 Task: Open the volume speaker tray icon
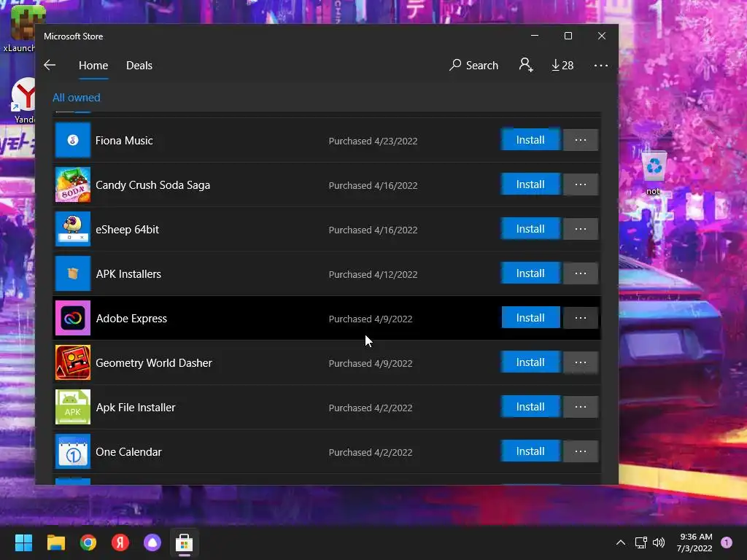tap(659, 542)
